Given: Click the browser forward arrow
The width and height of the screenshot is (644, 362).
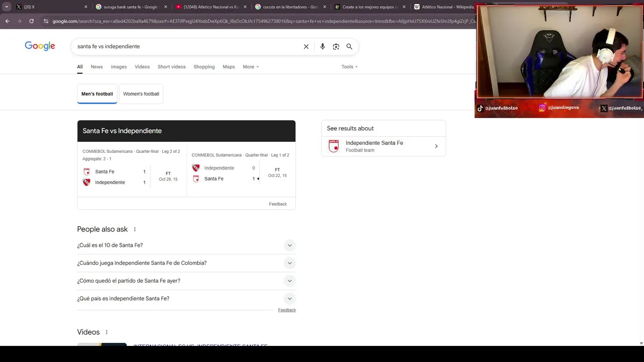Looking at the screenshot, I should [x=19, y=21].
